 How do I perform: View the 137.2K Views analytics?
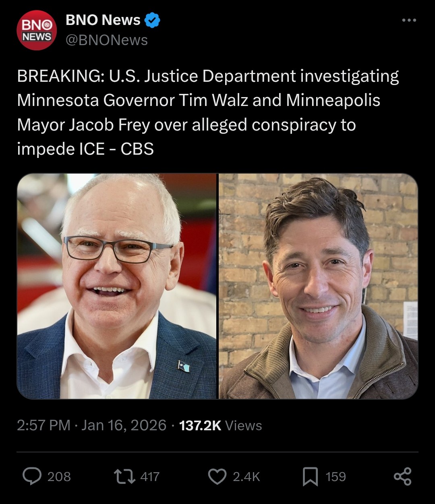pos(220,425)
